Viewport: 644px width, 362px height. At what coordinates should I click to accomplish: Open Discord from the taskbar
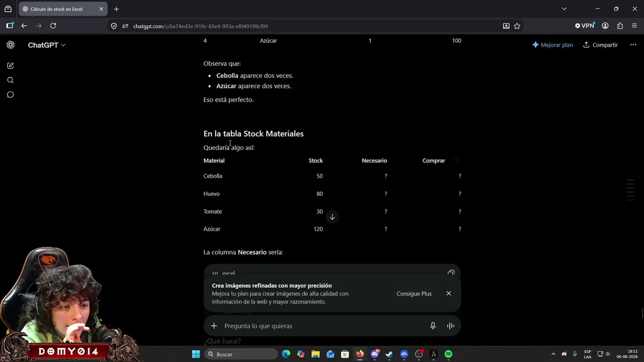click(x=374, y=354)
